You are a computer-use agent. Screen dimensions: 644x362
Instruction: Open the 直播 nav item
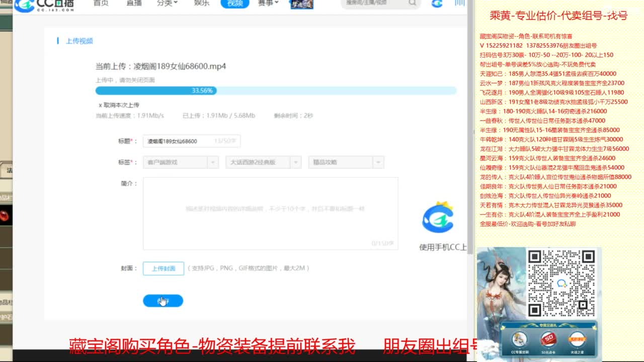click(134, 3)
